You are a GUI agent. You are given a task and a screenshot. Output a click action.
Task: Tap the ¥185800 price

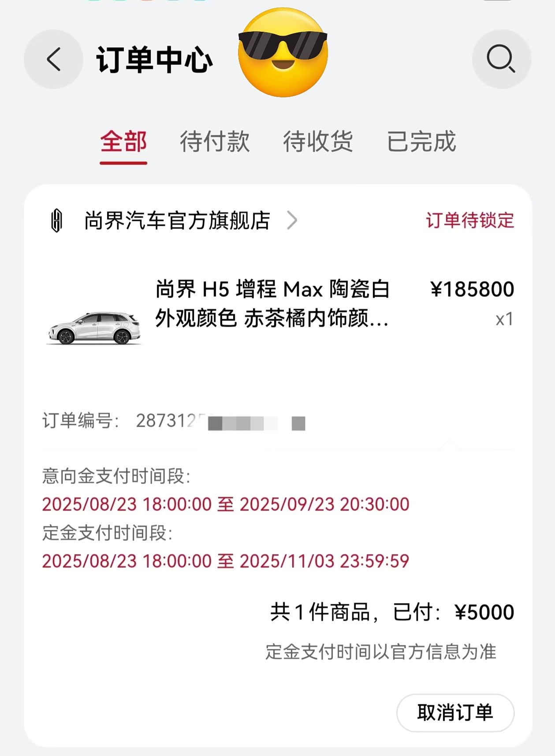tap(472, 290)
